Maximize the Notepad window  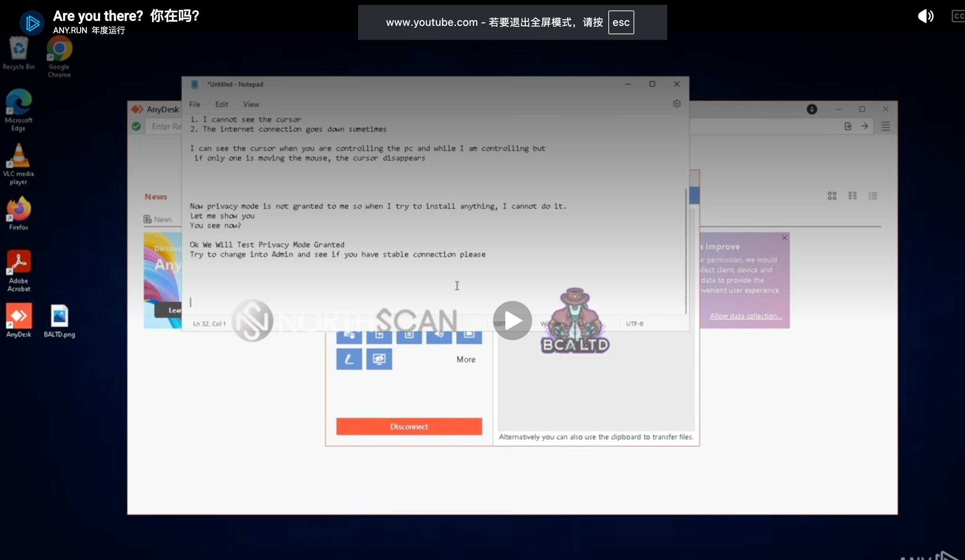pos(652,84)
